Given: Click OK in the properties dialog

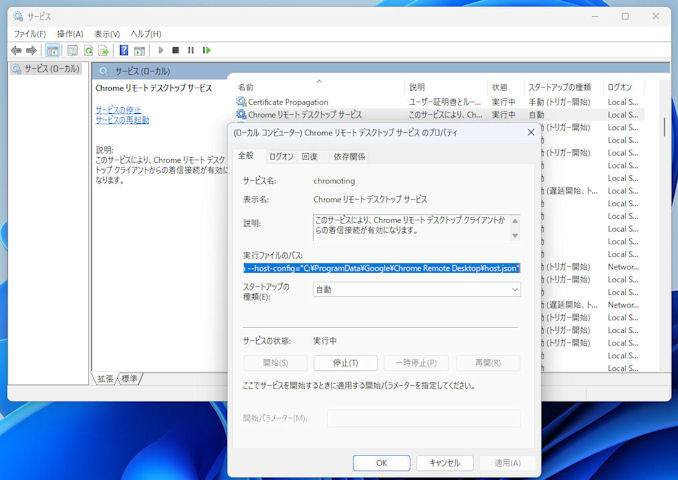Looking at the screenshot, I should (x=381, y=463).
